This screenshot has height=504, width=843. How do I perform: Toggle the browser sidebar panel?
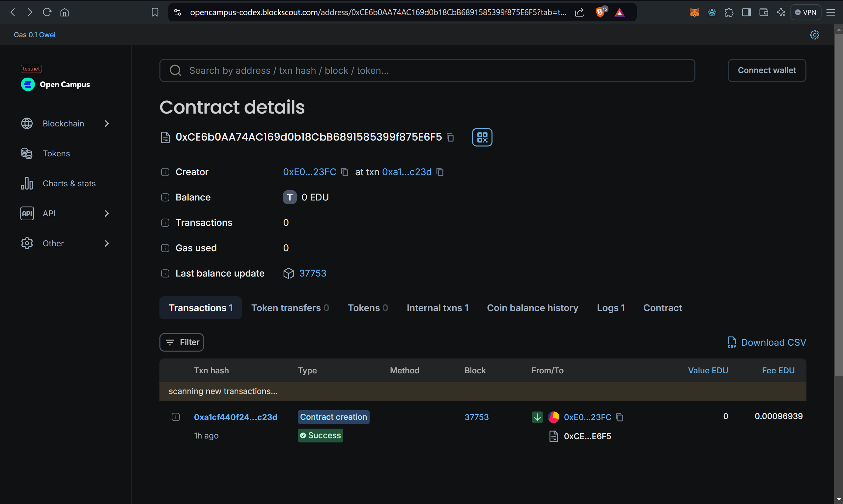point(746,13)
